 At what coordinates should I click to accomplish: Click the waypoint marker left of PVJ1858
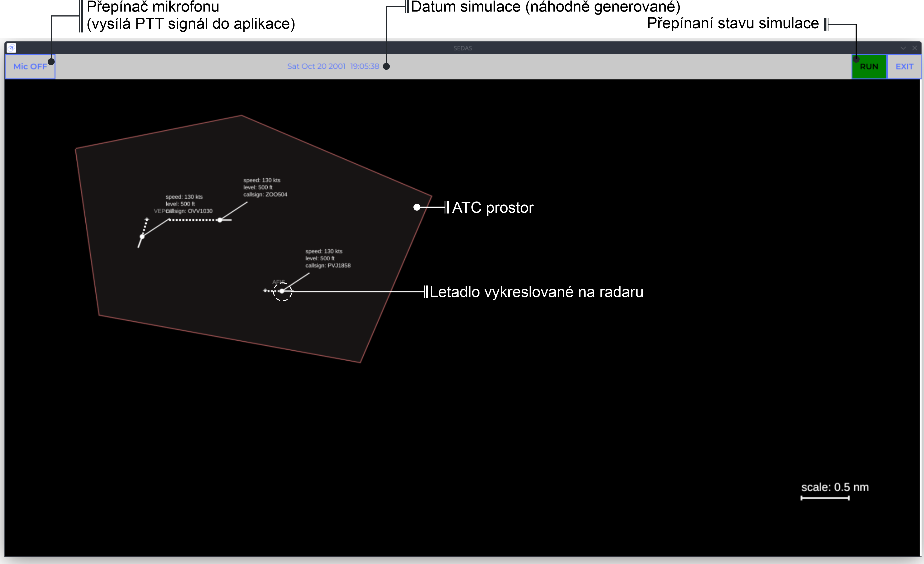[x=265, y=291]
